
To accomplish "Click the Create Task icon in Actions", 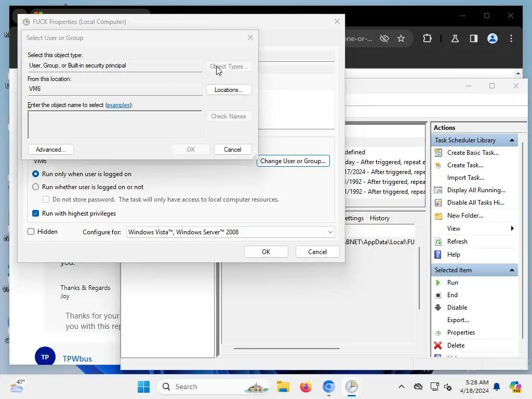I will [x=438, y=165].
